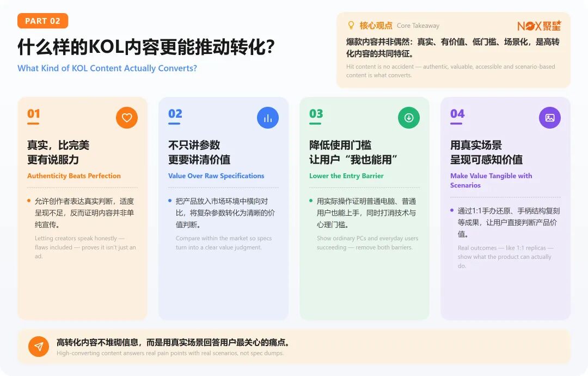Viewport: 588px width, 376px height.
Task: Click the Lower the Entry Barrier subtitle
Action: (x=346, y=175)
